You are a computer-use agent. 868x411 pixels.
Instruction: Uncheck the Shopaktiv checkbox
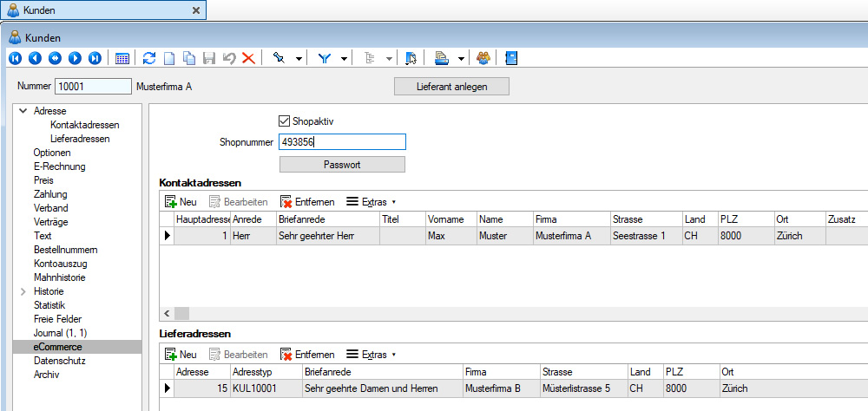coord(284,121)
